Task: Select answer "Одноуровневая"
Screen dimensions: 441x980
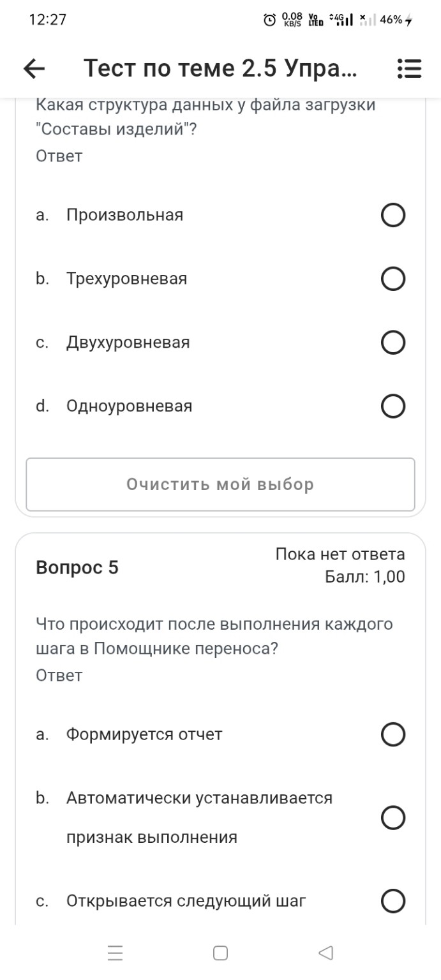Action: (392, 405)
